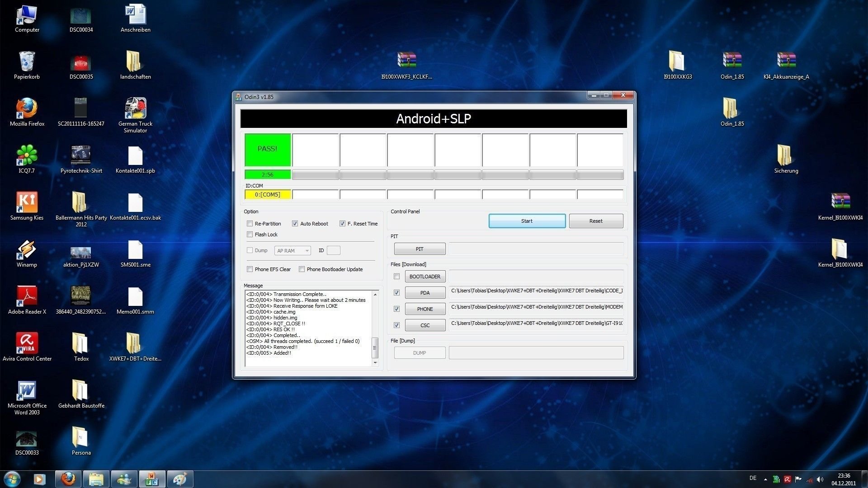Click the PHONE file button
Viewport: 868px width, 488px height.
point(425,309)
